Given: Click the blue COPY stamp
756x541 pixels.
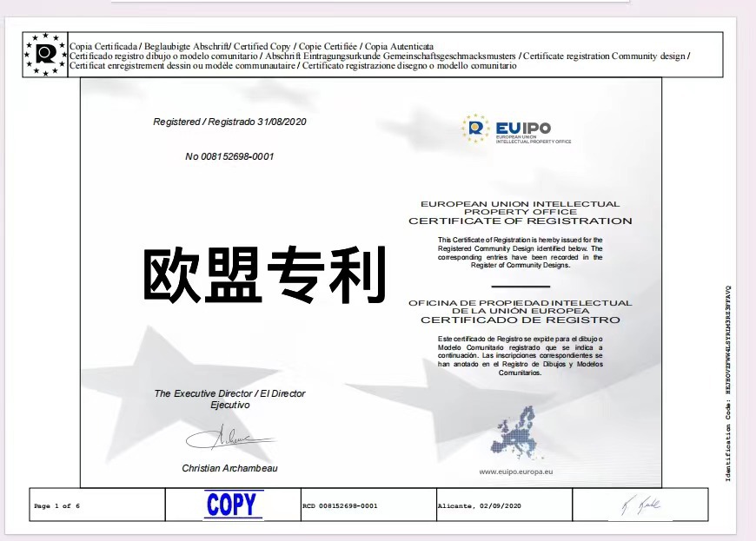Looking at the screenshot, I should click(233, 505).
